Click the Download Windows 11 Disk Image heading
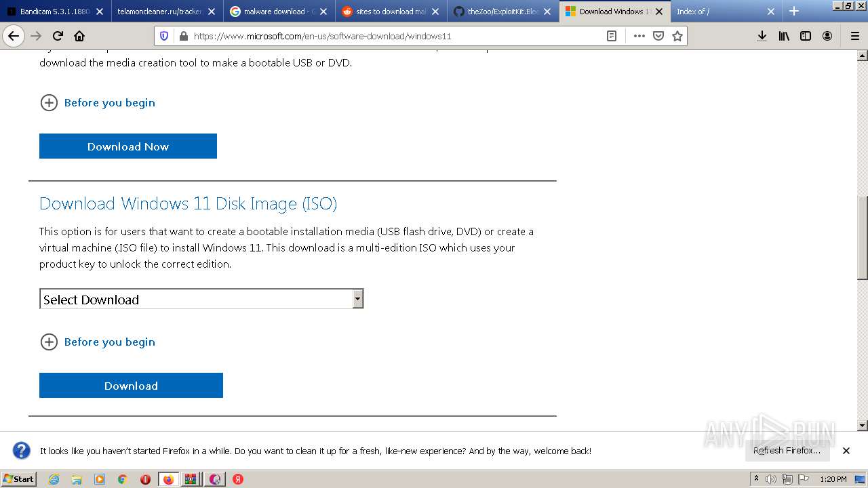 coord(188,203)
